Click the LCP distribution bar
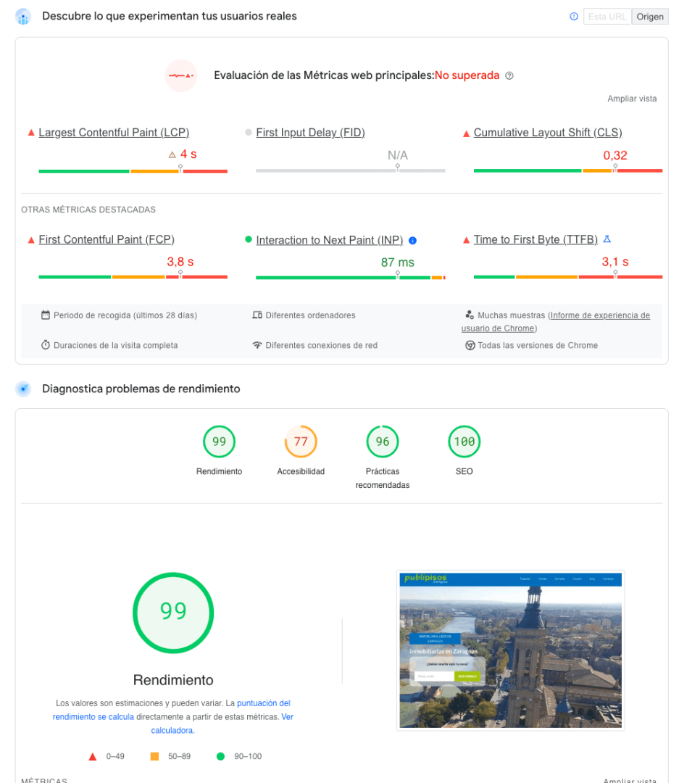The width and height of the screenshot is (700, 783). pos(133,171)
